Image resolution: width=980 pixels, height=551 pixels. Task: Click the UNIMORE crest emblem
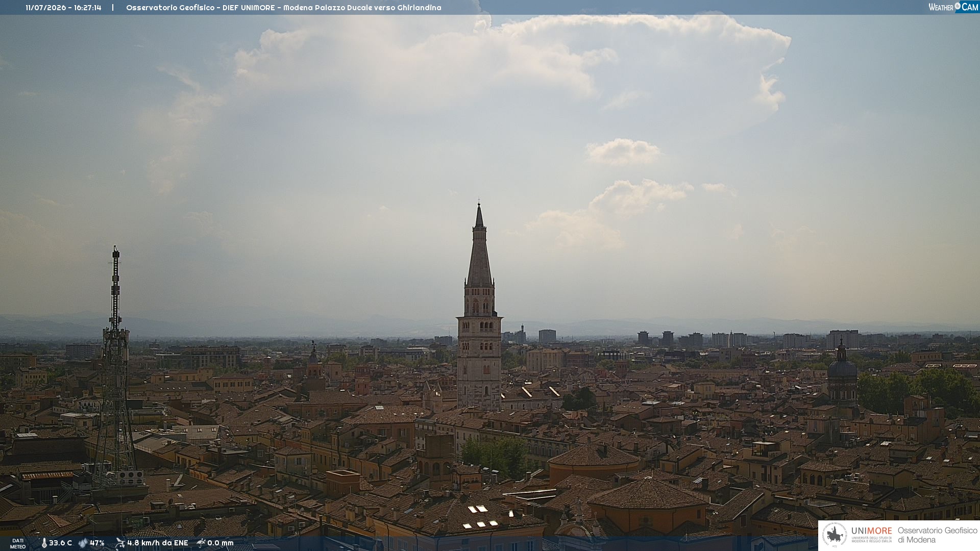(x=835, y=535)
